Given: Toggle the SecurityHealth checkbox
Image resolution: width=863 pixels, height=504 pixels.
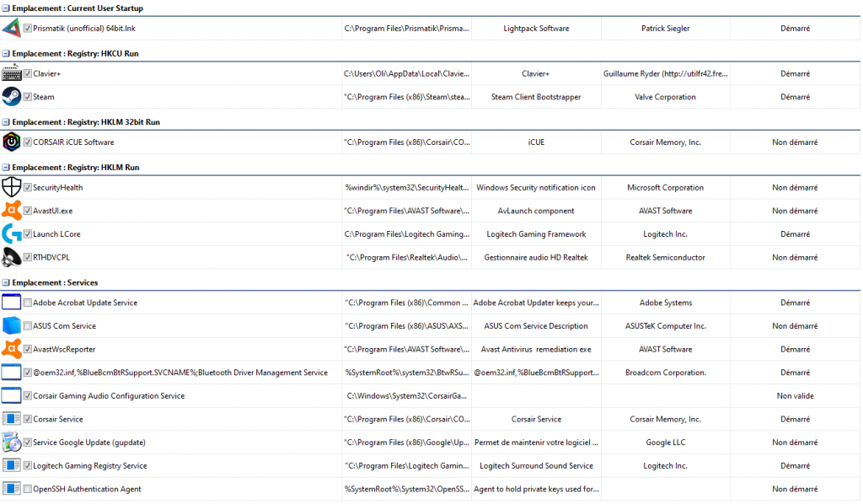Looking at the screenshot, I should pyautogui.click(x=28, y=187).
